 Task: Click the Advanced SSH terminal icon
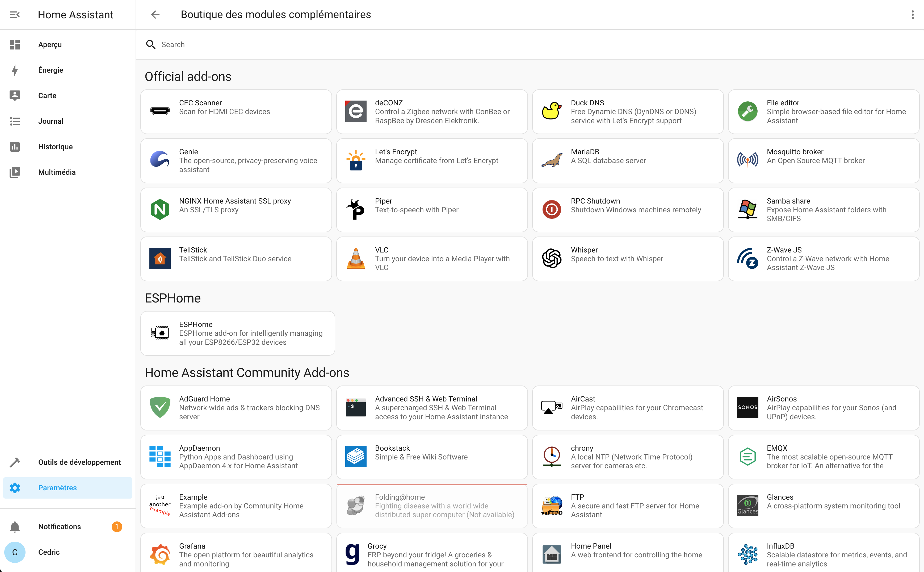356,407
